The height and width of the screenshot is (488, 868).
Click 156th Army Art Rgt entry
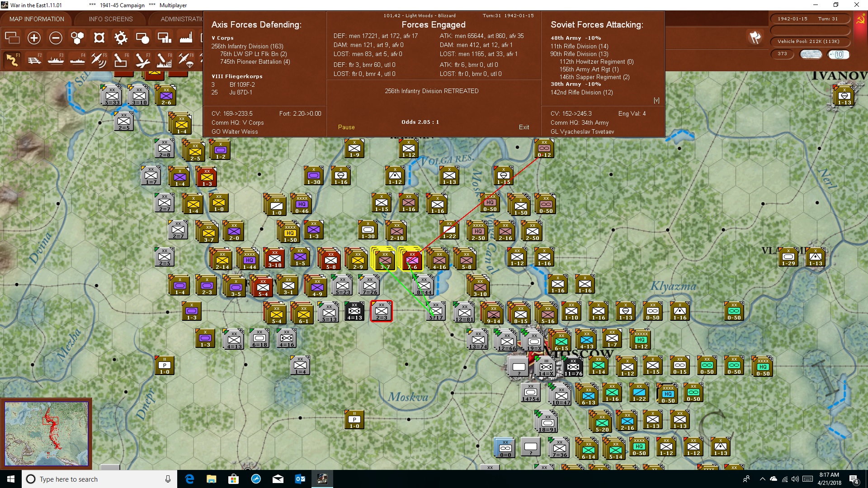click(x=589, y=69)
